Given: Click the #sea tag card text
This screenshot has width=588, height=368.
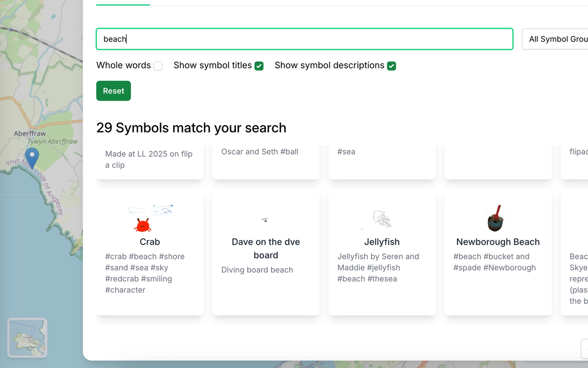Looking at the screenshot, I should pos(346,152).
